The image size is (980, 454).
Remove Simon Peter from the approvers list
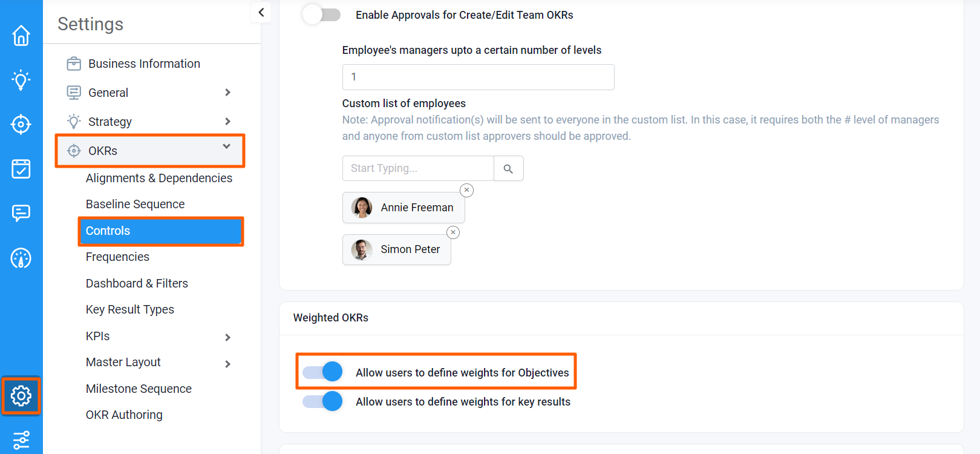(x=453, y=232)
